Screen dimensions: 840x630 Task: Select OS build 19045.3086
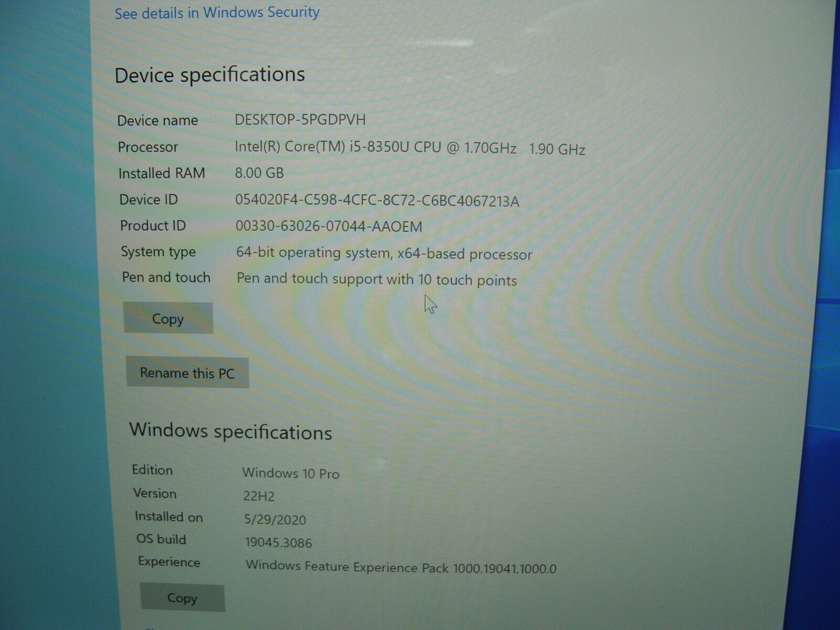278,543
